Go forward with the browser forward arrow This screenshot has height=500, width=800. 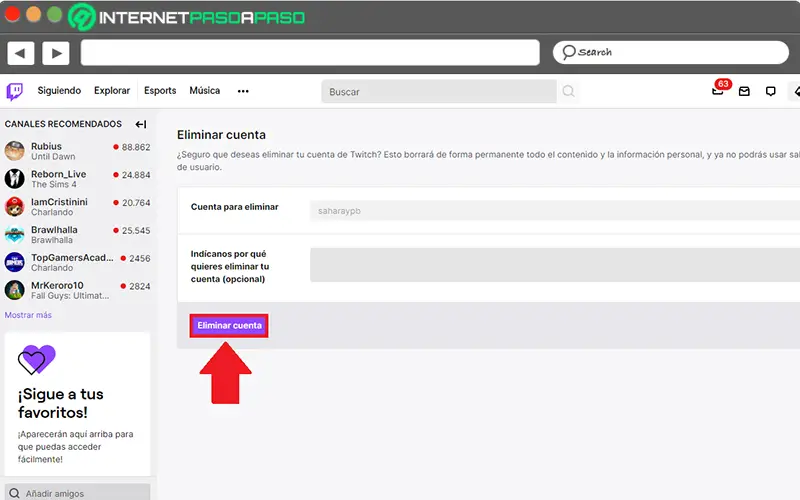point(56,53)
